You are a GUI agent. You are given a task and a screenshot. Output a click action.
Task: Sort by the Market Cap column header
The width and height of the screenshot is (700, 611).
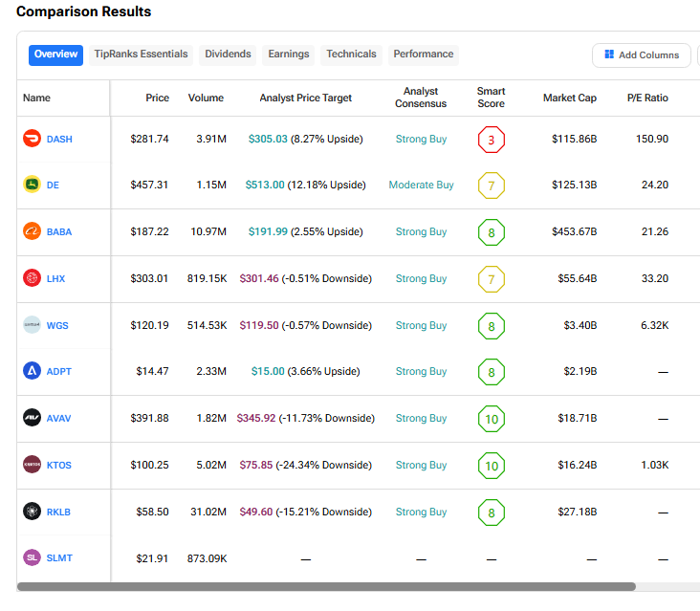tap(569, 98)
